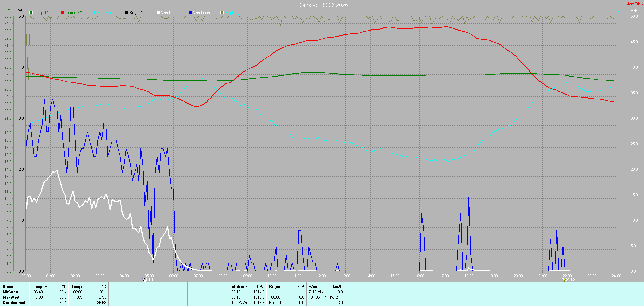Click the time '06:40' of minimum outdoor temperature

coord(38,292)
